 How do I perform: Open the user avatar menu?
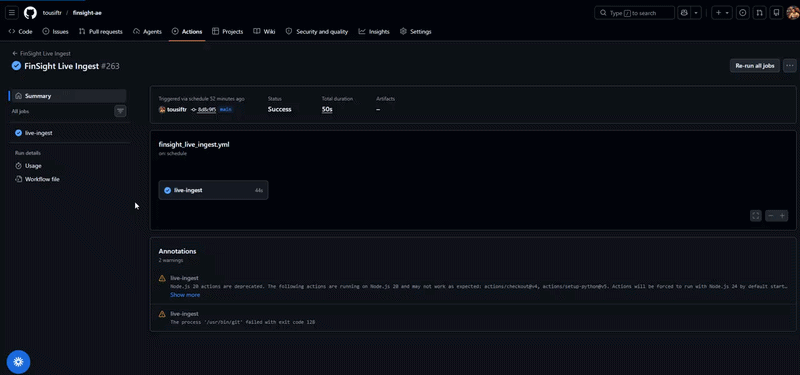click(792, 13)
